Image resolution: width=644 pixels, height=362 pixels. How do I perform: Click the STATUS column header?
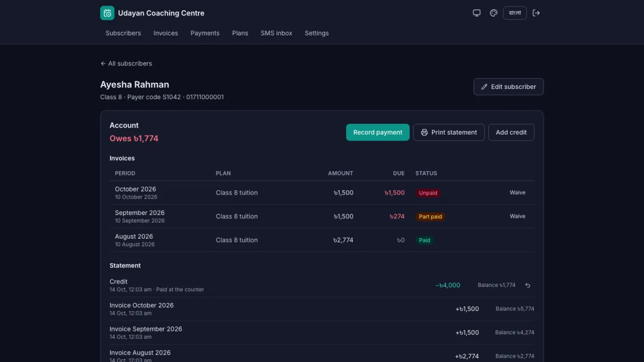(426, 173)
